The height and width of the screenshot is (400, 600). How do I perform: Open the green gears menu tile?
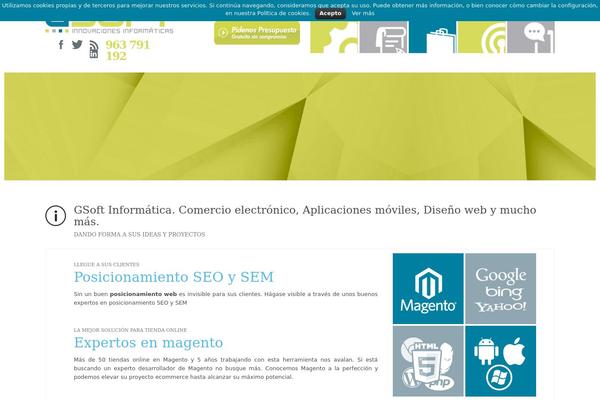pos(334,37)
